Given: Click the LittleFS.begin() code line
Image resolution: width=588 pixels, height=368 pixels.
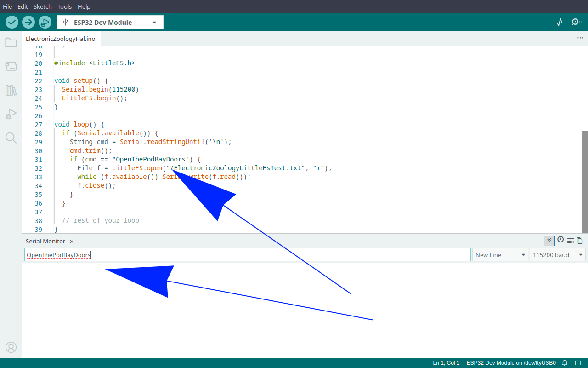Looking at the screenshot, I should coord(95,98).
